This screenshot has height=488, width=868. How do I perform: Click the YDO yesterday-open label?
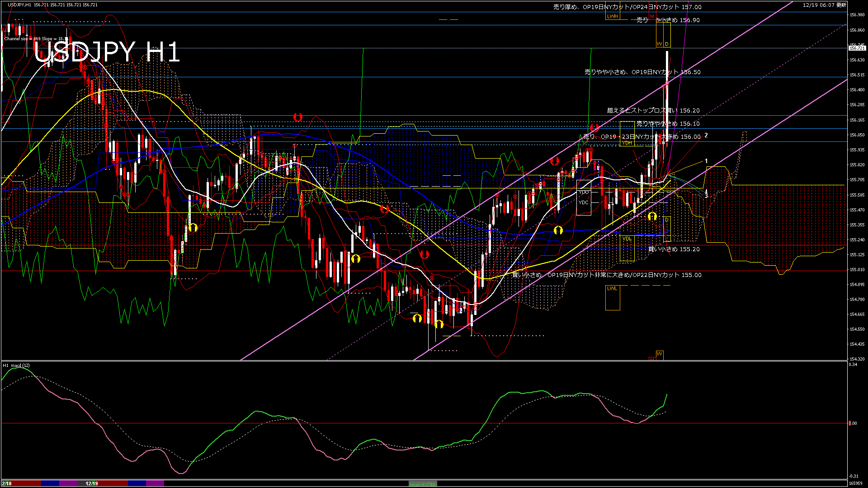(x=584, y=192)
